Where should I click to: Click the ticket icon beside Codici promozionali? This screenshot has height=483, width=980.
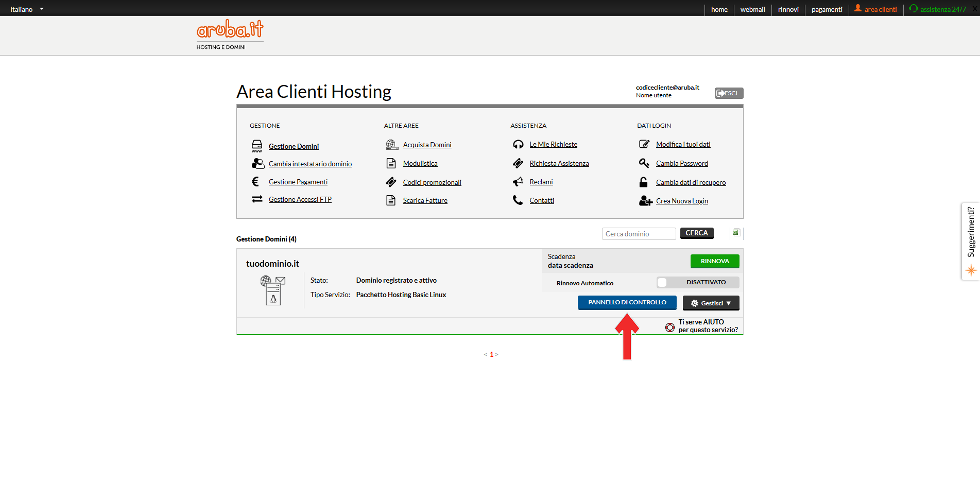click(391, 182)
